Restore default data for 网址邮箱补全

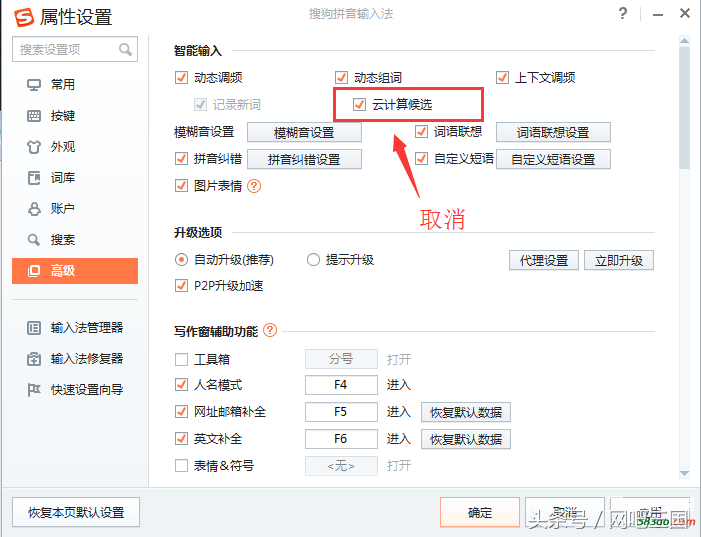point(466,412)
